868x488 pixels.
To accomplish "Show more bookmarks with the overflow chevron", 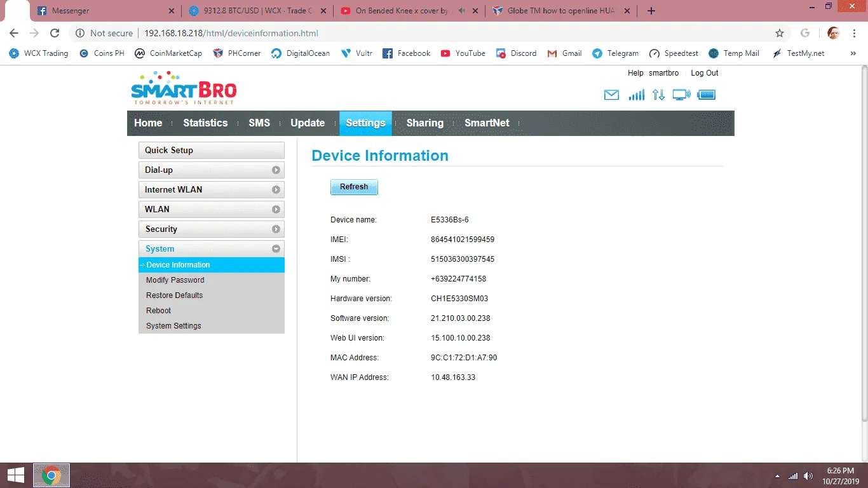I will click(x=853, y=53).
